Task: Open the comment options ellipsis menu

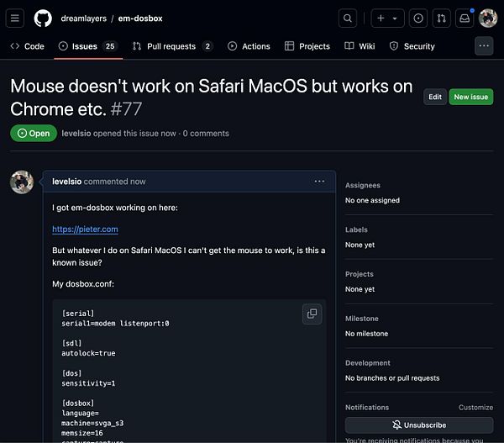Action: pos(319,182)
